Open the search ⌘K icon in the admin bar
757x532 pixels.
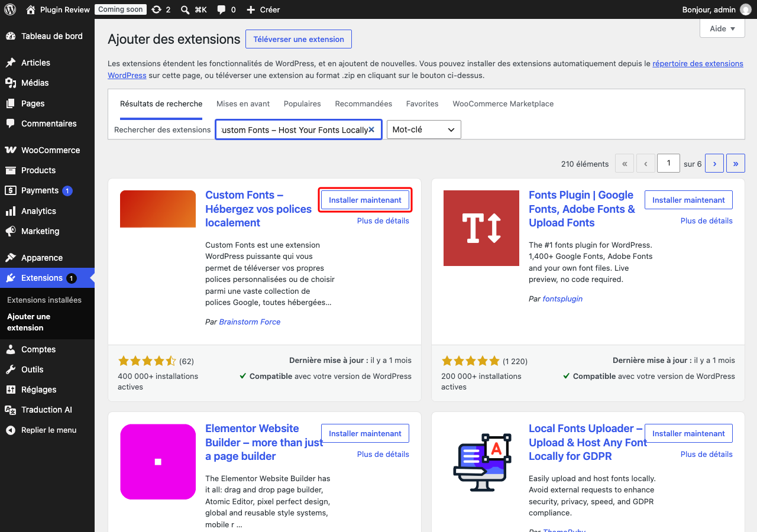tap(185, 9)
